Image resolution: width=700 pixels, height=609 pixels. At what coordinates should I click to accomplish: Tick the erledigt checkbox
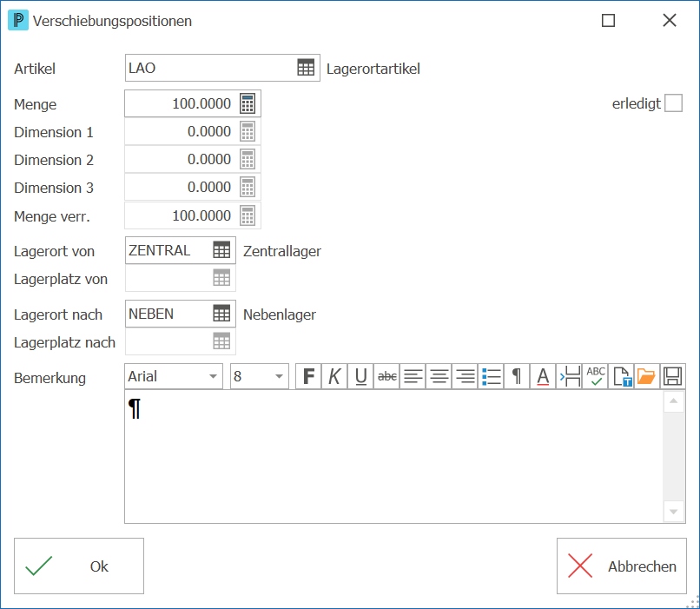click(673, 103)
